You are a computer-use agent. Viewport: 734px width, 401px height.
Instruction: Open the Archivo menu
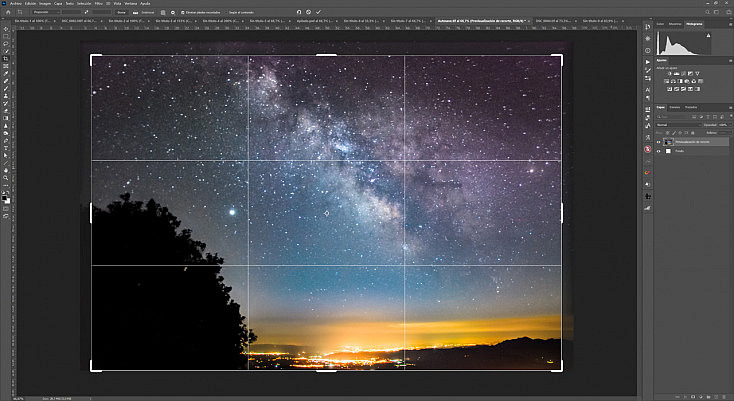16,3
